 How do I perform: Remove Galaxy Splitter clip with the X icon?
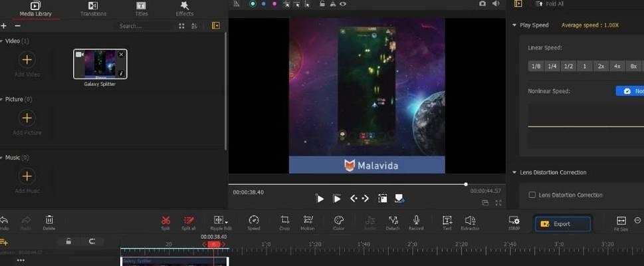pyautogui.click(x=121, y=55)
